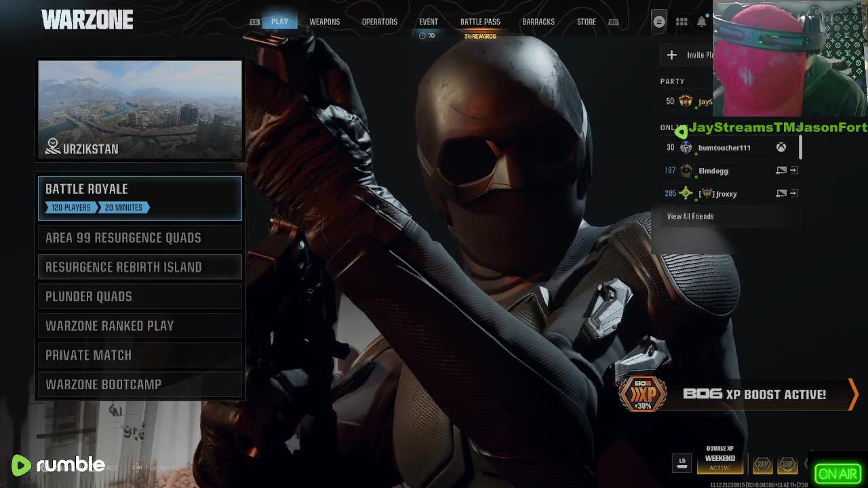Click the Double XP Weekend Active tile
Screen dimensions: 868x488
(720, 458)
